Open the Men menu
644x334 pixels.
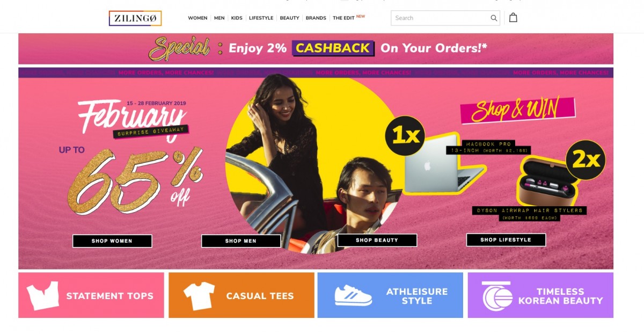tap(219, 18)
